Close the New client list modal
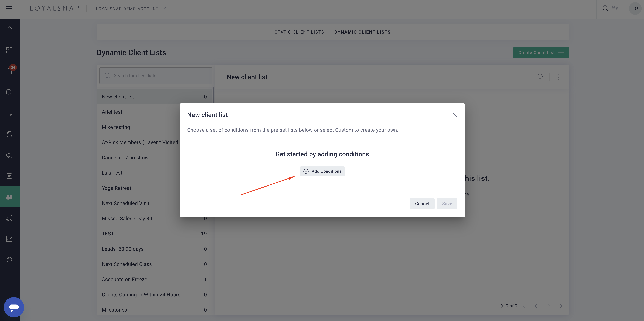644x321 pixels. [x=455, y=115]
